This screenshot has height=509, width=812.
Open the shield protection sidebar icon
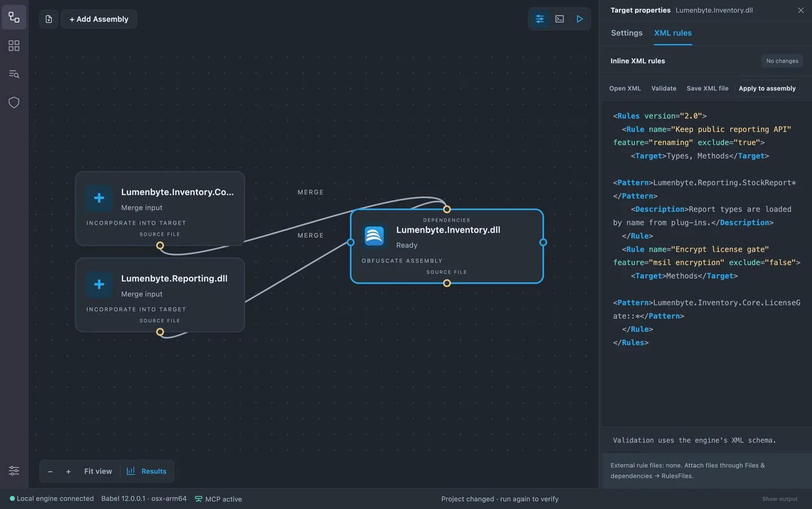tap(14, 102)
